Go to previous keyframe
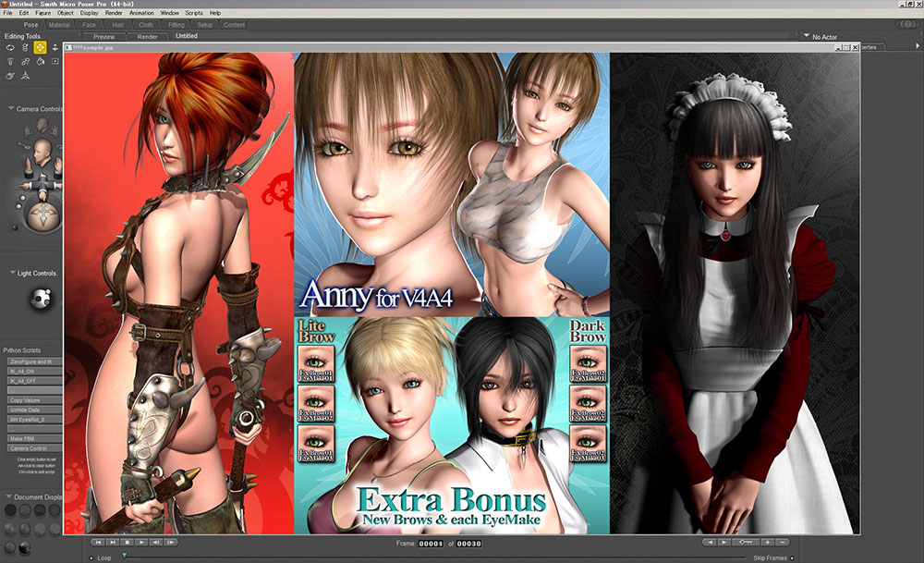Viewport: 924px width, 563px height. [710, 542]
